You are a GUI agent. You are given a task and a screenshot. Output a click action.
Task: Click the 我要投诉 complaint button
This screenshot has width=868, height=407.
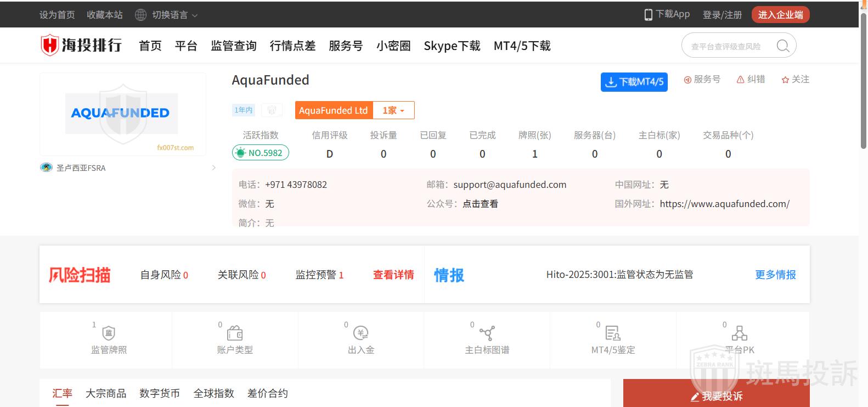point(716,396)
